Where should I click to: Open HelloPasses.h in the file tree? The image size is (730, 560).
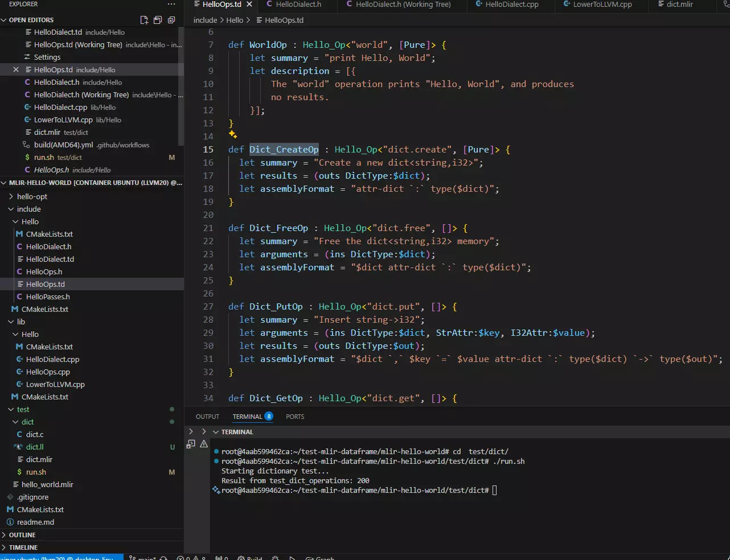click(x=48, y=297)
